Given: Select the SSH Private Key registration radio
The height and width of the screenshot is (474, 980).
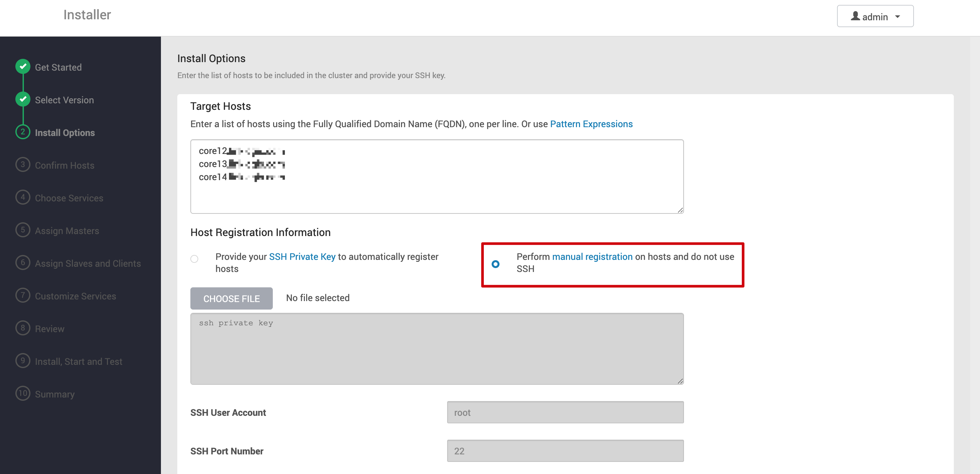Looking at the screenshot, I should pyautogui.click(x=194, y=259).
